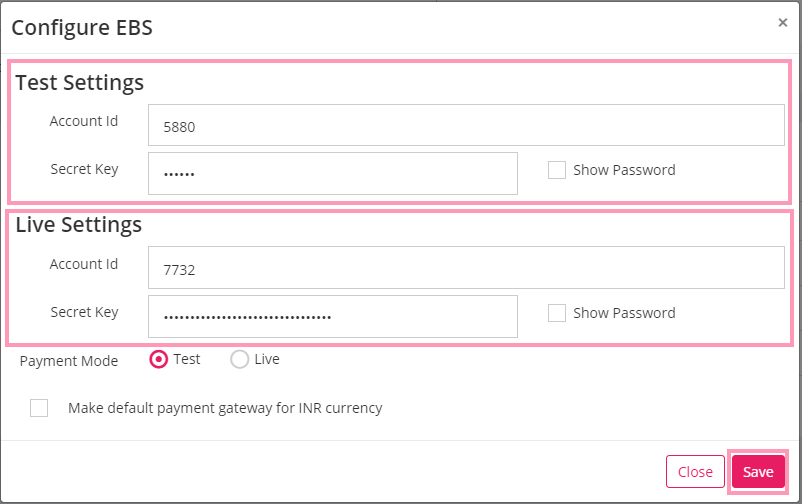This screenshot has height=504, width=802.
Task: Click the Close button
Action: 695,471
